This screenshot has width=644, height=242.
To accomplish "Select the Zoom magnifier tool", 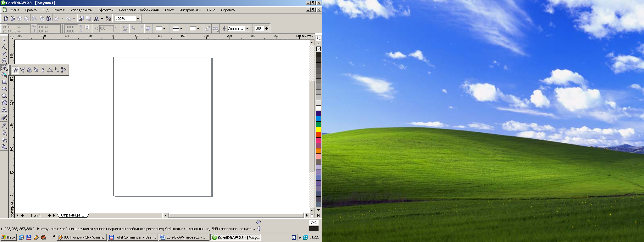I will [x=4, y=61].
